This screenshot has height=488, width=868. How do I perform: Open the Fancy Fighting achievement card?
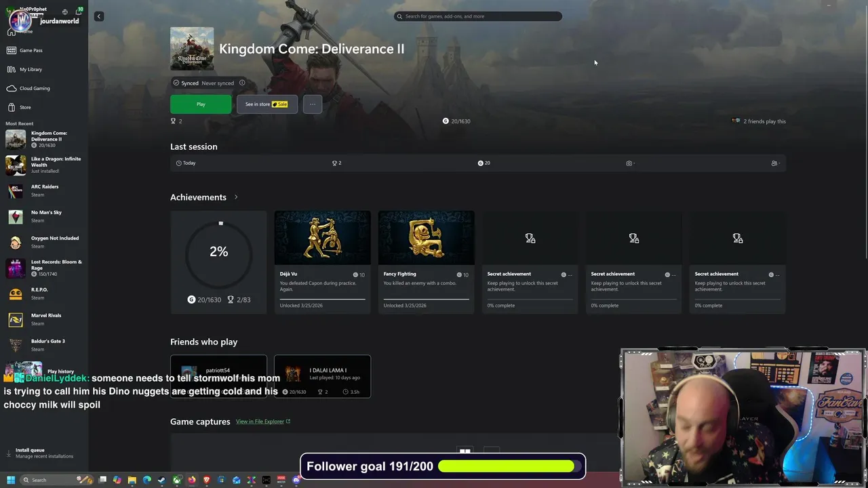[426, 262]
